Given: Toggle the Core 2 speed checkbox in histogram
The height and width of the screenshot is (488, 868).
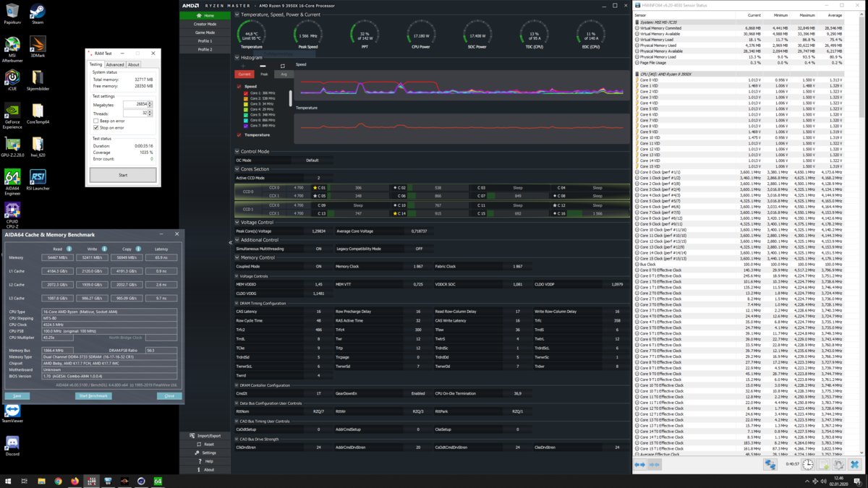Looking at the screenshot, I should click(246, 98).
